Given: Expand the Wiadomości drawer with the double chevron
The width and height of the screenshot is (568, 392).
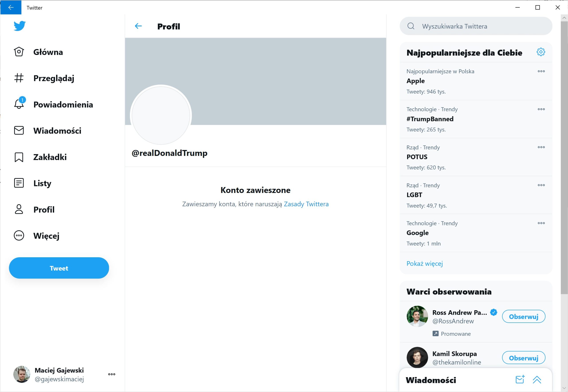Looking at the screenshot, I should pos(537,380).
